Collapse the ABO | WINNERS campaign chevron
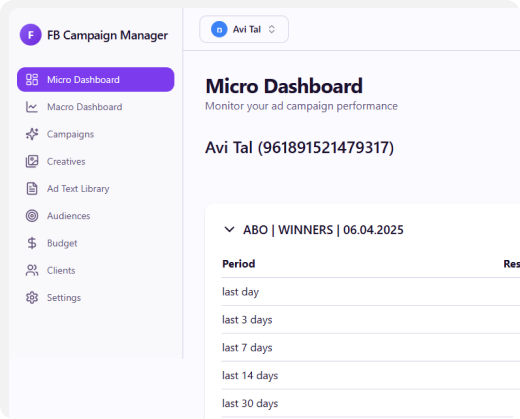Viewport: 520px width, 419px height. coord(229,230)
